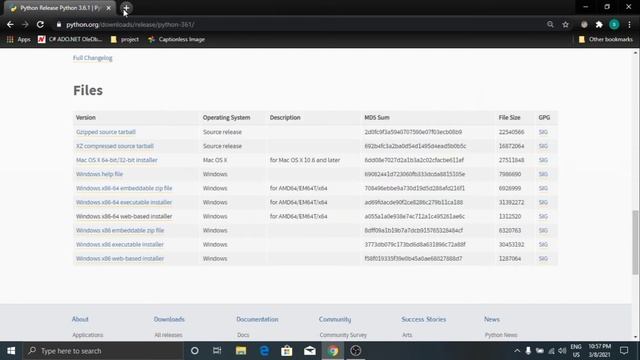The image size is (640, 360).
Task: Bookmark this page with the star
Action: (x=565, y=24)
